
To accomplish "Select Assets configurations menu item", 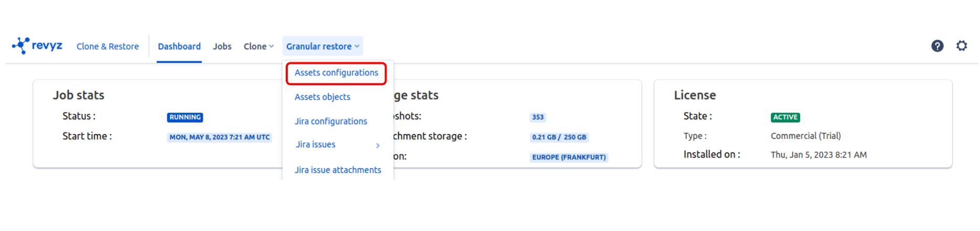I will coord(336,73).
